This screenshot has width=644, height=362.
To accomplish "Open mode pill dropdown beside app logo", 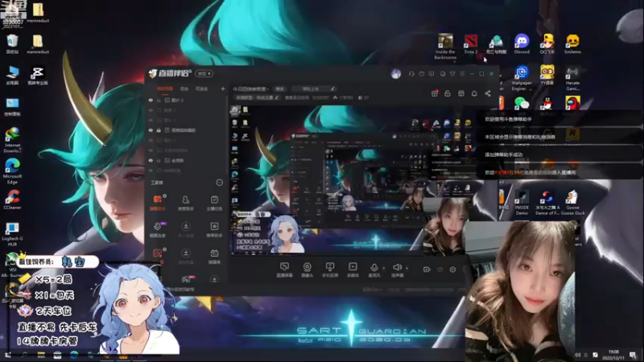I will (x=204, y=74).
